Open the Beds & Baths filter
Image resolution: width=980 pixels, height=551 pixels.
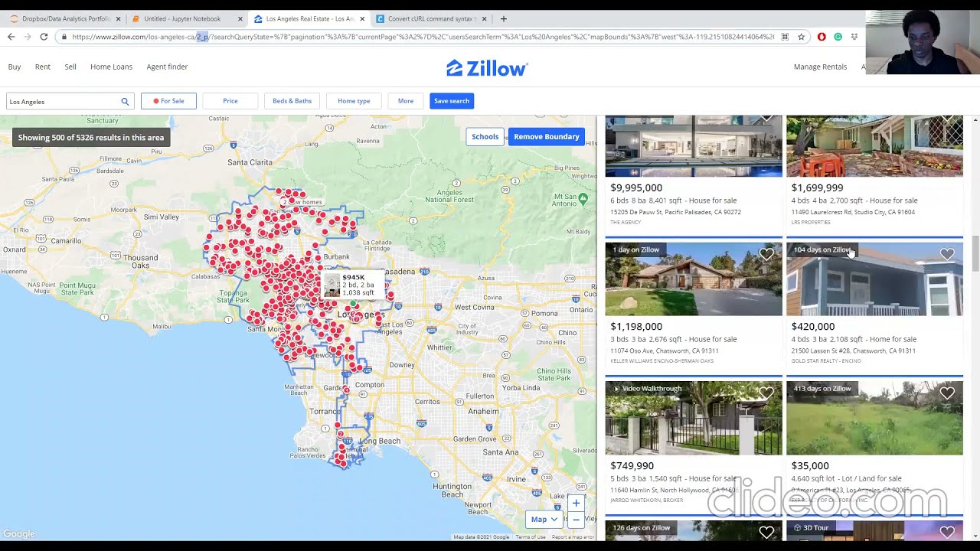[292, 101]
